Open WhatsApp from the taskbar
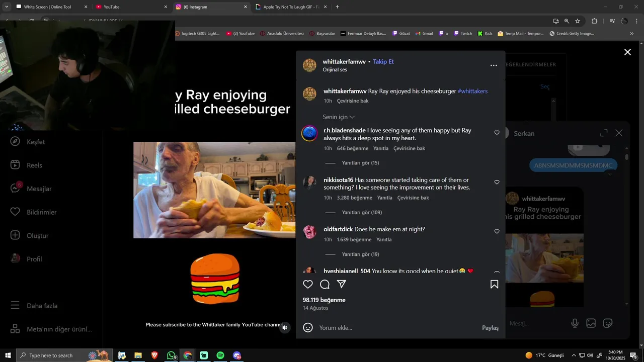The image size is (644, 362). pyautogui.click(x=172, y=355)
